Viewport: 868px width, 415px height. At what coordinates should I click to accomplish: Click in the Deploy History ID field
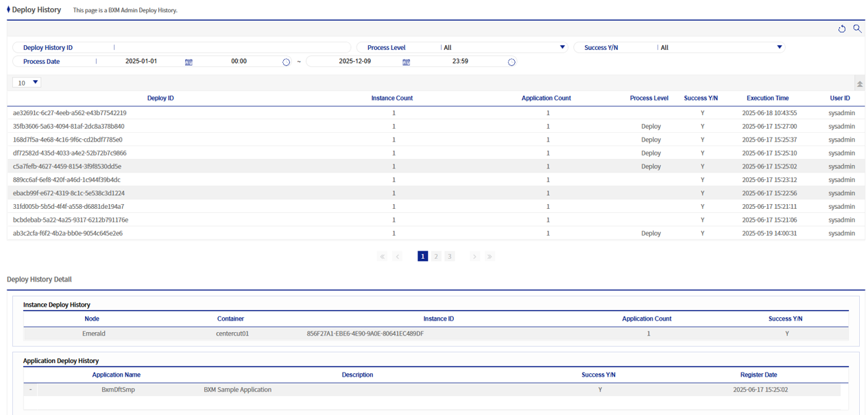[233, 48]
